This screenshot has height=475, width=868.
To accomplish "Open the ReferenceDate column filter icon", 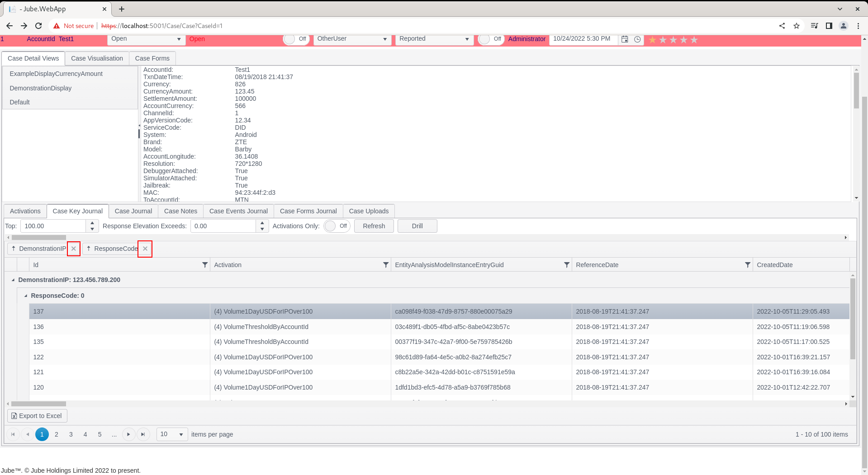I will [x=748, y=265].
